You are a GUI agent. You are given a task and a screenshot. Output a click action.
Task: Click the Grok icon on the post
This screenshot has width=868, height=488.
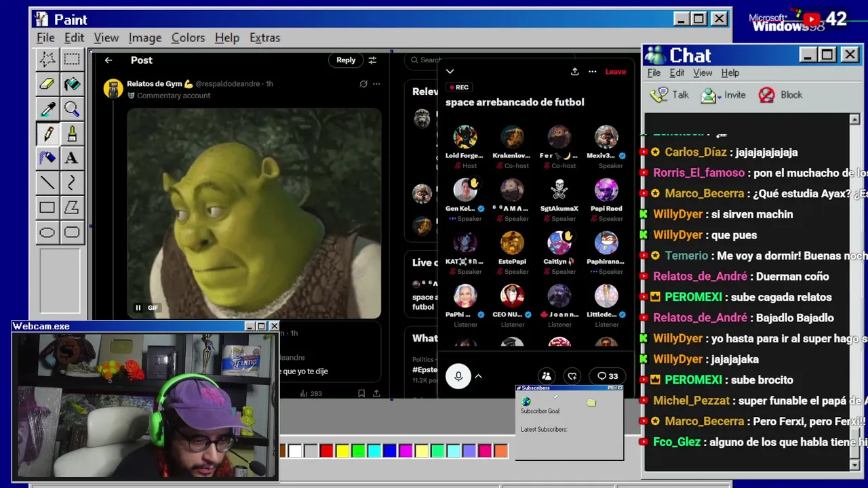363,84
